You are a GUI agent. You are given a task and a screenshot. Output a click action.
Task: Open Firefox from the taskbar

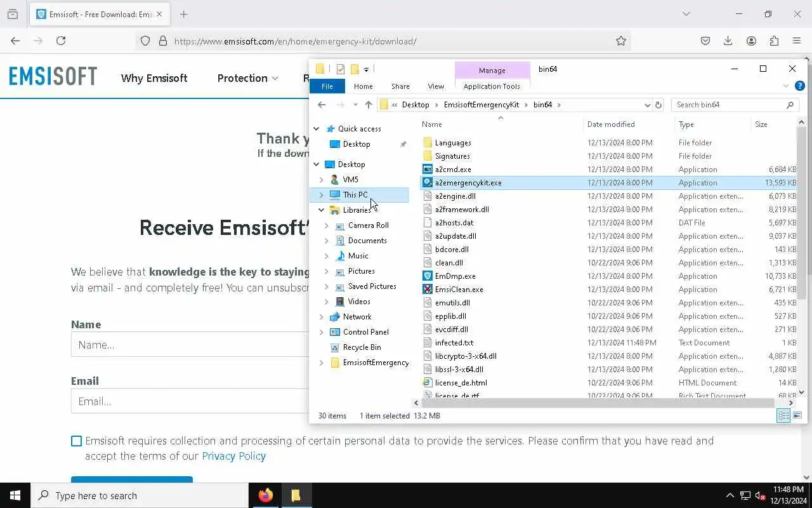tap(265, 495)
